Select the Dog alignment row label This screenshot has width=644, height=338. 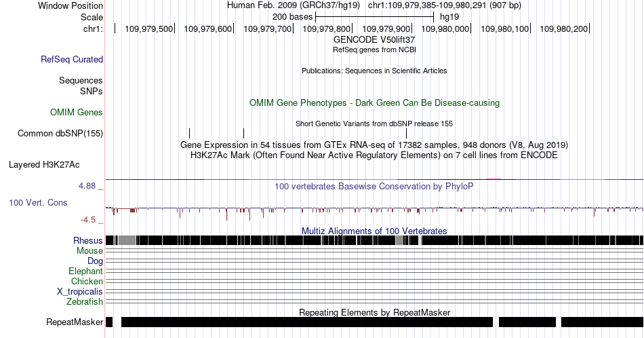click(x=95, y=261)
